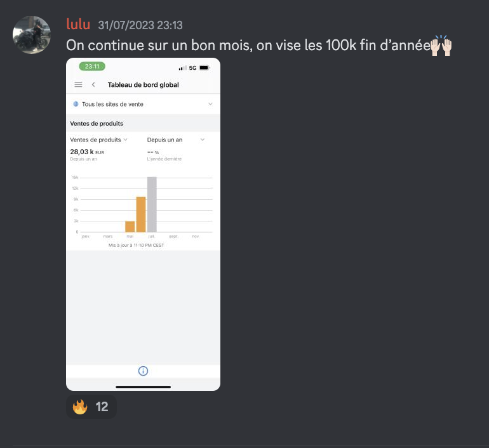Open the Ventes de produits metric dropdown
The height and width of the screenshot is (448, 489).
[x=98, y=140]
